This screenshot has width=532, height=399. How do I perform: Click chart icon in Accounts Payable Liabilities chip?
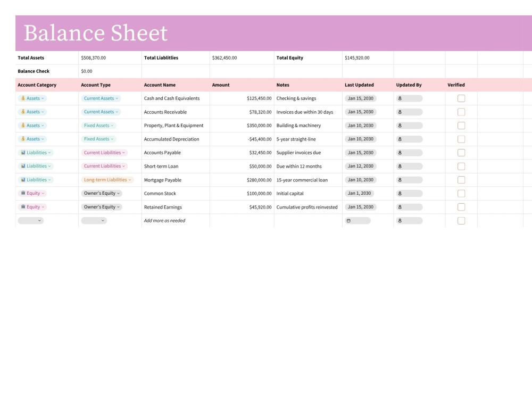(23, 152)
